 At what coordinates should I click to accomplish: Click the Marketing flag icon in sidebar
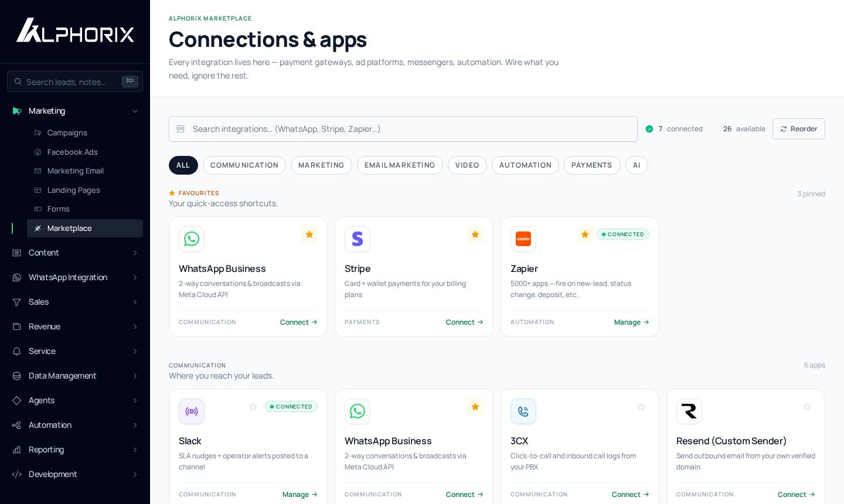coord(17,111)
